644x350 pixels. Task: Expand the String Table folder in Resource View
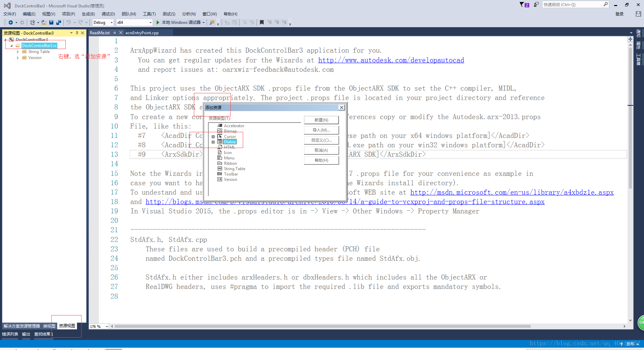pyautogui.click(x=18, y=52)
